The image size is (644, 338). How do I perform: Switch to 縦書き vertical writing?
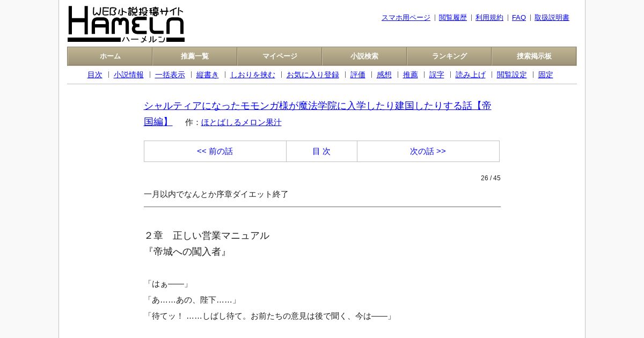[x=208, y=75]
